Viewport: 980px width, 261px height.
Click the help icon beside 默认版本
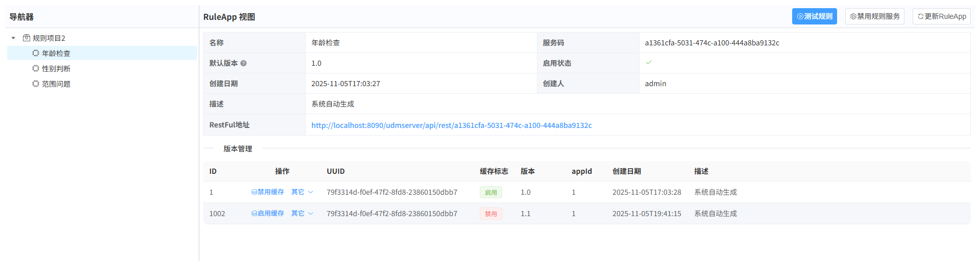click(243, 63)
